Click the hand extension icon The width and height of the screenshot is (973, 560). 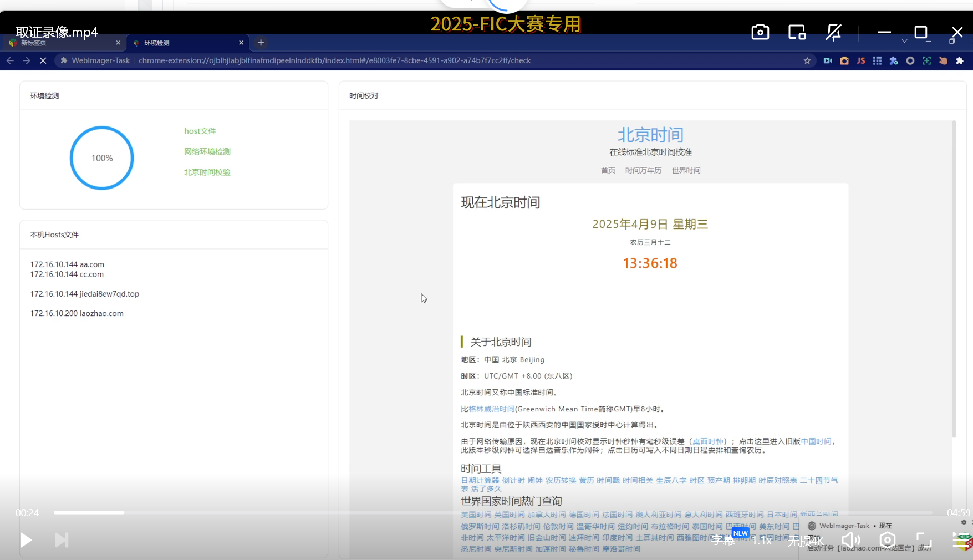coord(943,60)
